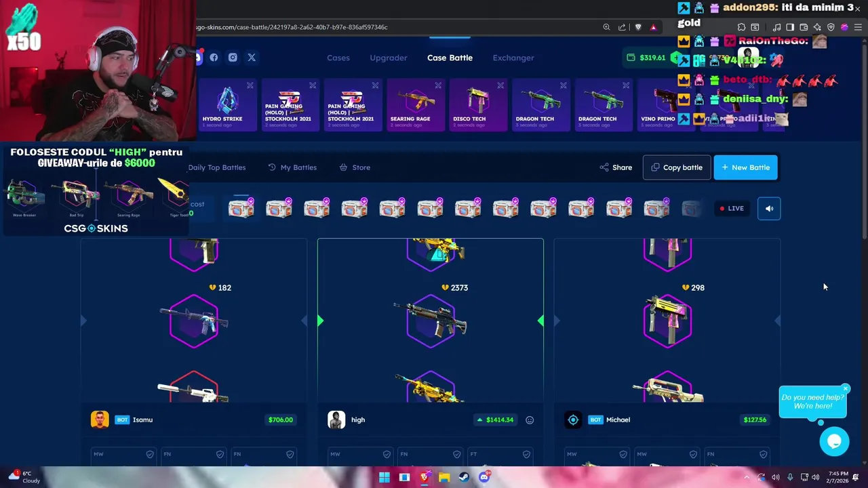
Task: Expand the system tray hidden icons chevron
Action: click(747, 477)
